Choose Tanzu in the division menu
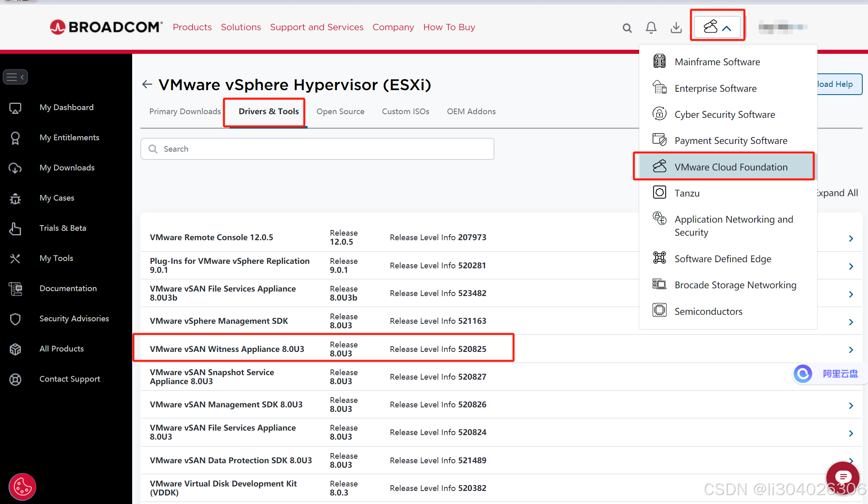 coord(687,193)
